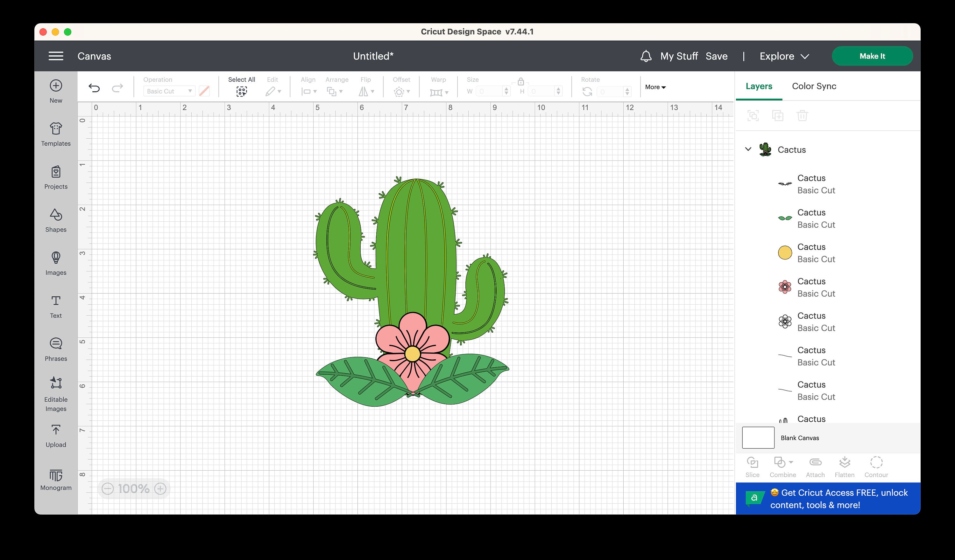Open the hamburger menu next to Canvas
This screenshot has width=955, height=560.
[x=56, y=56]
